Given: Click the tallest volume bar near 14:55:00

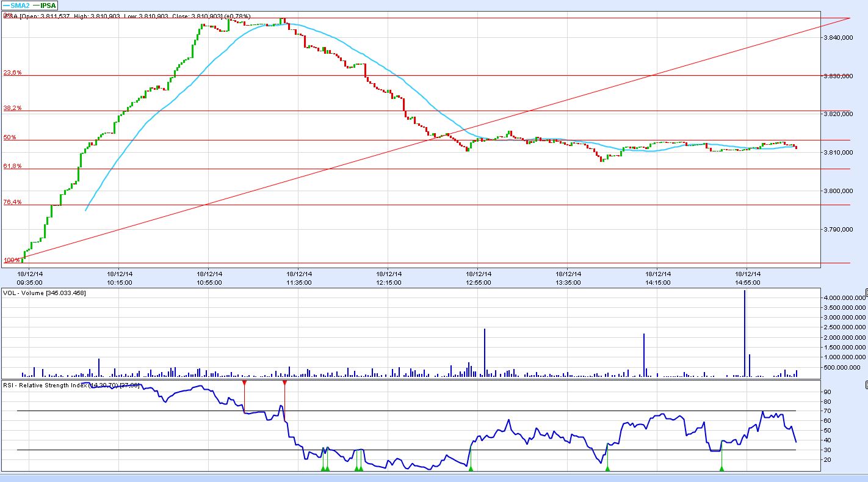Looking at the screenshot, I should click(745, 334).
